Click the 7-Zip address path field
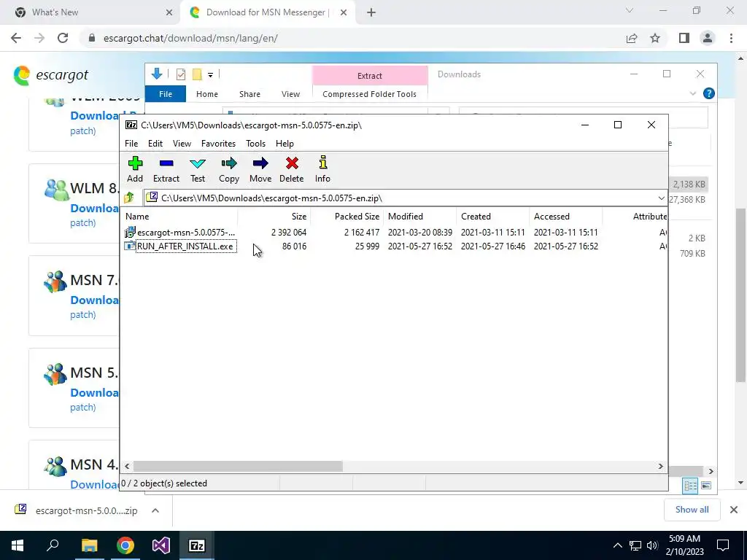The width and height of the screenshot is (747, 560). pyautogui.click(x=400, y=198)
